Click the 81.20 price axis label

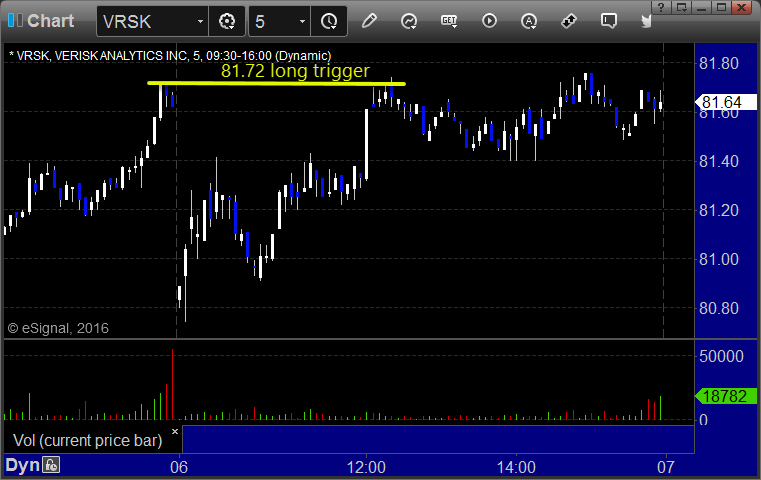(x=718, y=210)
